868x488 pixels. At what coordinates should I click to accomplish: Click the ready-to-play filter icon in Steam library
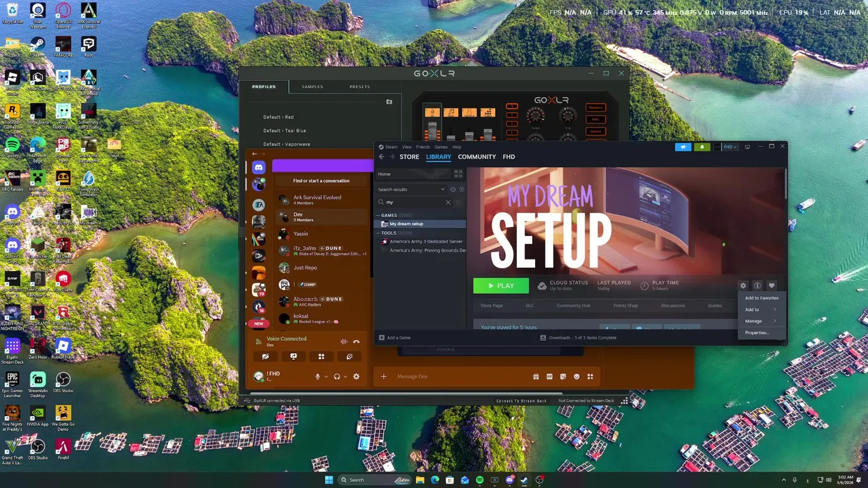(461, 190)
